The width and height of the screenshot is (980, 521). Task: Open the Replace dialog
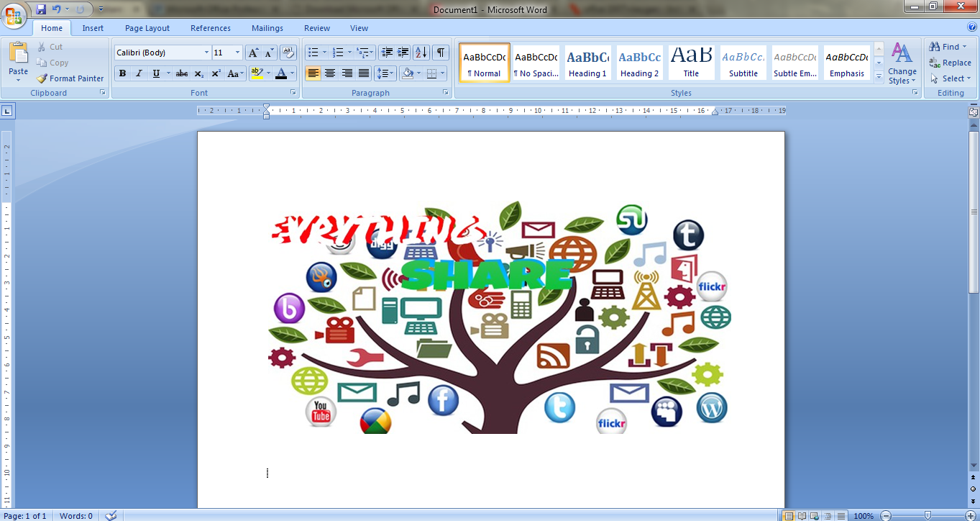[952, 61]
